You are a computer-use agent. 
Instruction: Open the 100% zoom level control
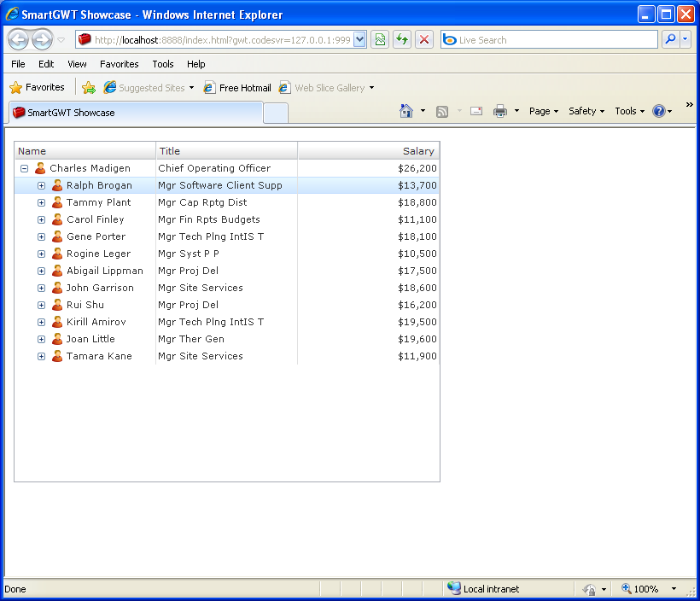pyautogui.click(x=650, y=589)
